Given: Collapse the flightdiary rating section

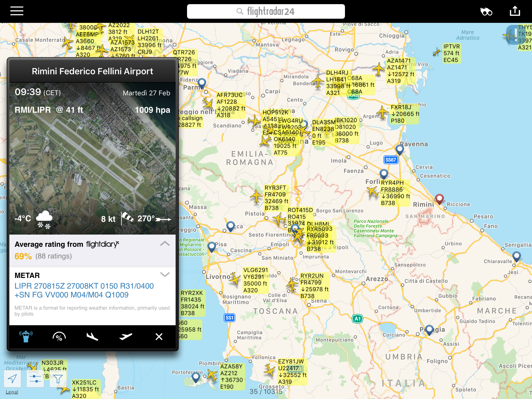Looking at the screenshot, I should tap(165, 244).
